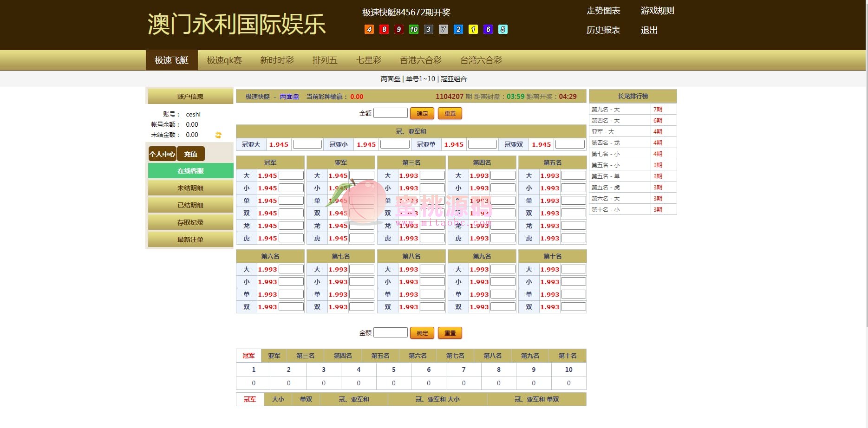
Task: Click the orange number 4 result ball
Action: 369,29
